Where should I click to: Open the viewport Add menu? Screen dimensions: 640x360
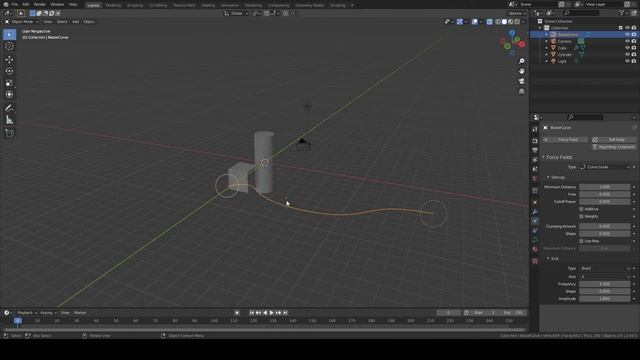[x=76, y=22]
